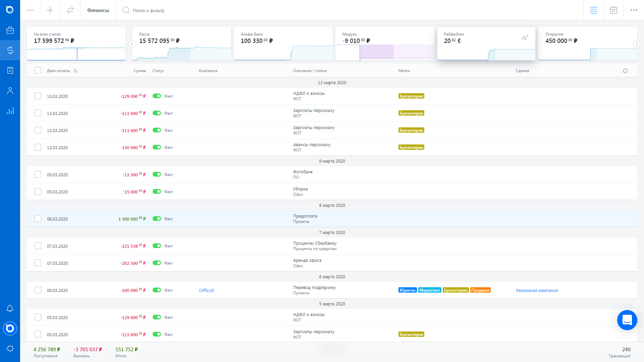Click the table column settings gear icon
The width and height of the screenshot is (644, 362).
(625, 71)
